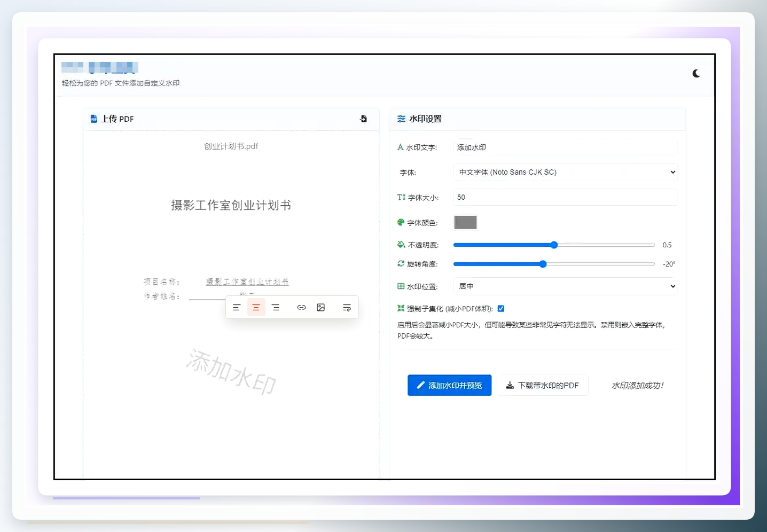This screenshot has width=767, height=532.
Task: Click the file name 创业计划书.pdf
Action: pos(231,146)
